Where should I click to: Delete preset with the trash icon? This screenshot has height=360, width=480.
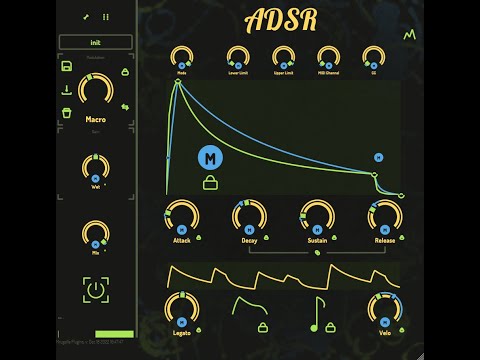coord(67,113)
